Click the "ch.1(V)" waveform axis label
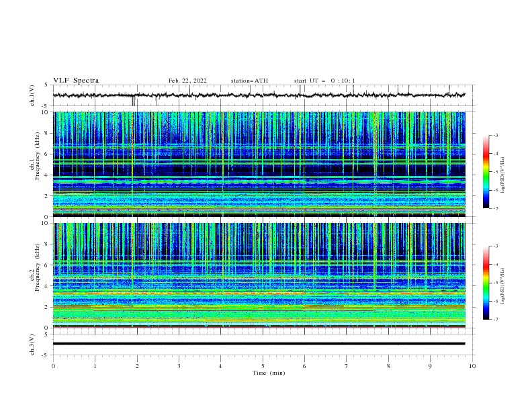This screenshot has width=532, height=411. click(32, 95)
